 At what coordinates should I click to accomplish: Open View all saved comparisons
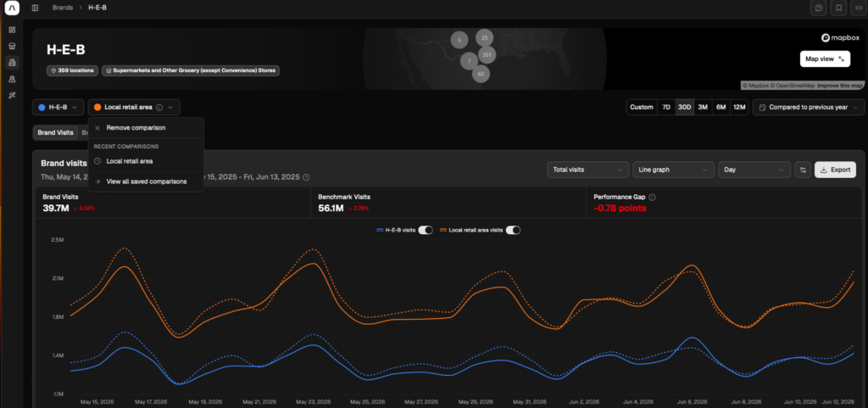[146, 182]
